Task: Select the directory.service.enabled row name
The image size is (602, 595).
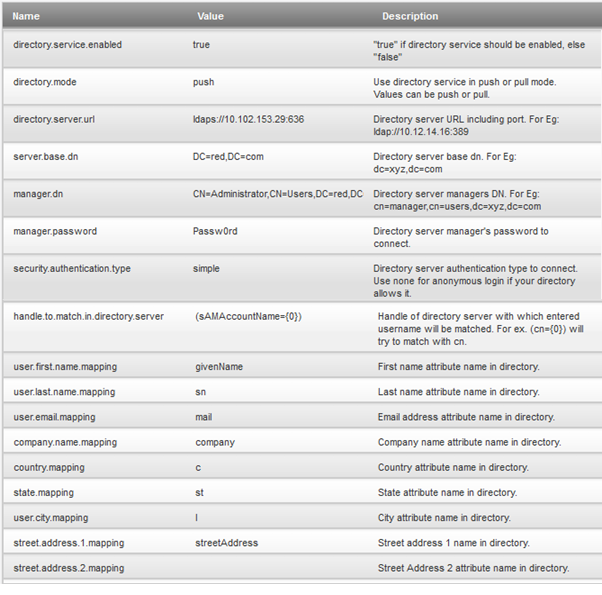Action: (68, 45)
